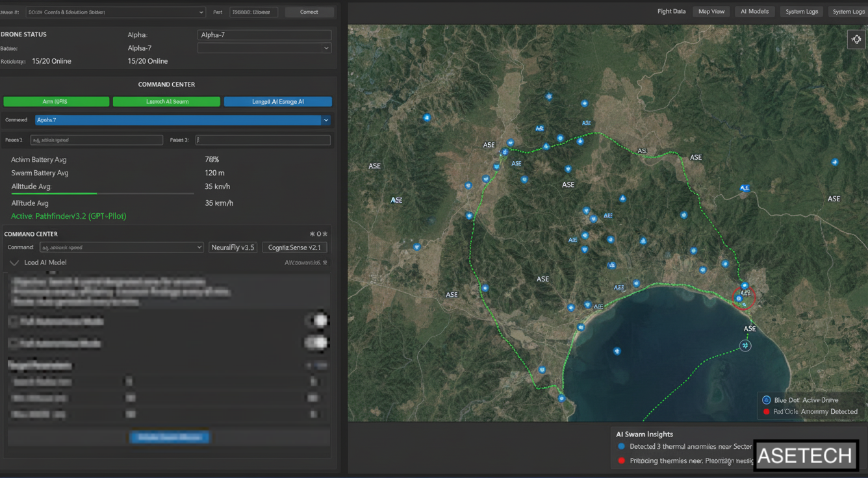The image size is (868, 478).
Task: Click the red anomaly detection circle on the map
Action: point(745,297)
